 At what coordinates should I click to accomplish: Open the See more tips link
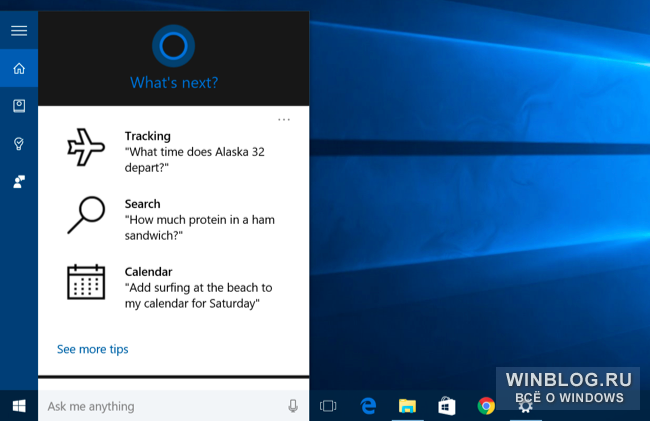[x=92, y=349]
